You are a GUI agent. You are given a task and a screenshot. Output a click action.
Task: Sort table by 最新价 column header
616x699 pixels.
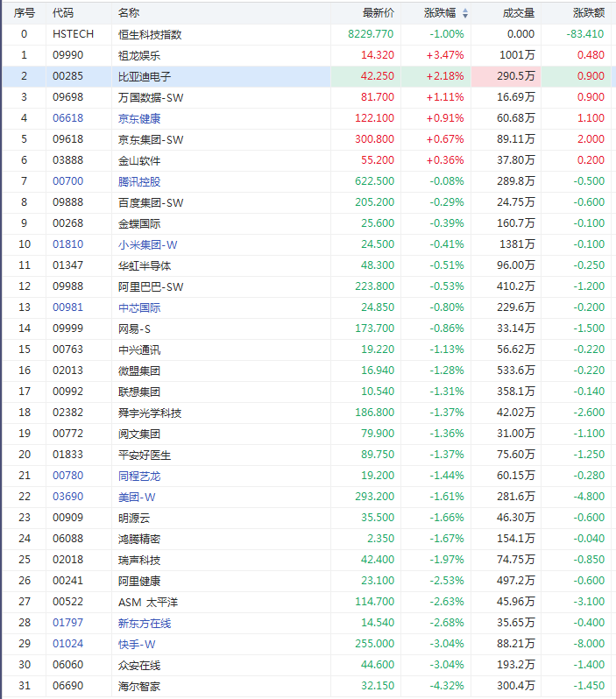(x=379, y=13)
